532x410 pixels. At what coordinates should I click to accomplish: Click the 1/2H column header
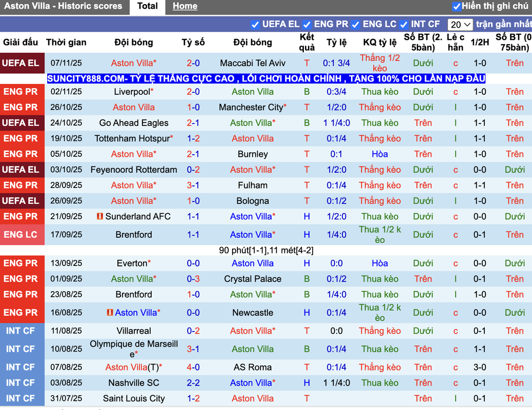tap(480, 43)
